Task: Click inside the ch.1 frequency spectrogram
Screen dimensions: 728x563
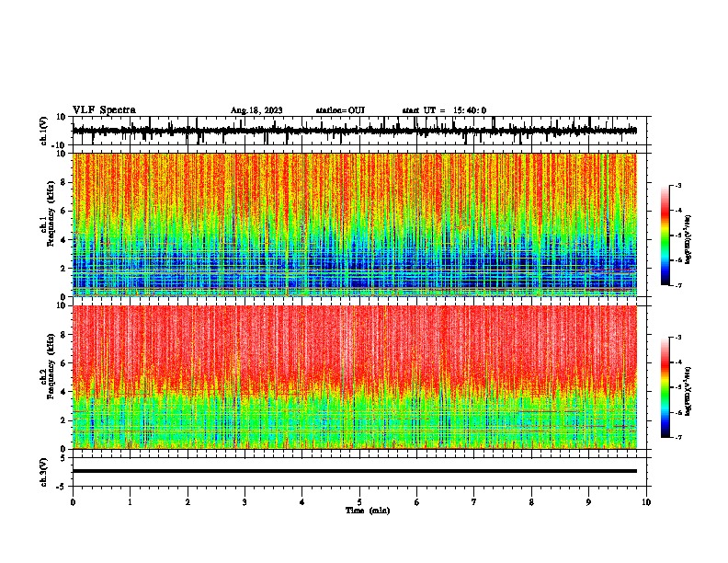Action: coord(355,224)
